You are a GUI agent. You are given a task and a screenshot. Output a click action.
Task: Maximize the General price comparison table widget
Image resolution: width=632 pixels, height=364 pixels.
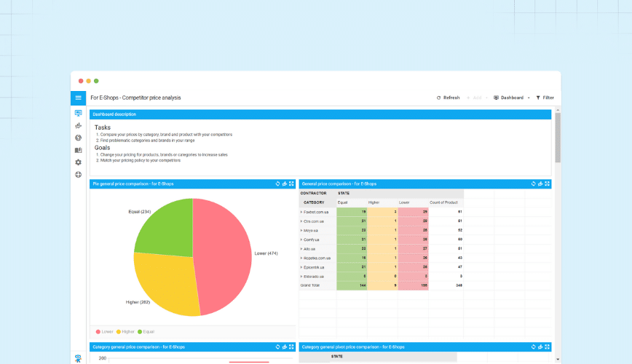(x=548, y=183)
